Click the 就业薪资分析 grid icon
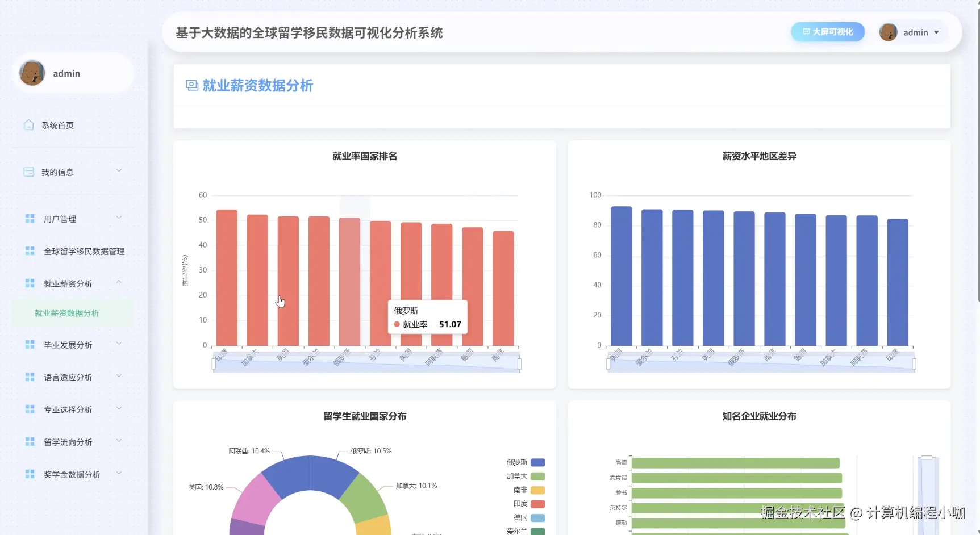 tap(30, 282)
